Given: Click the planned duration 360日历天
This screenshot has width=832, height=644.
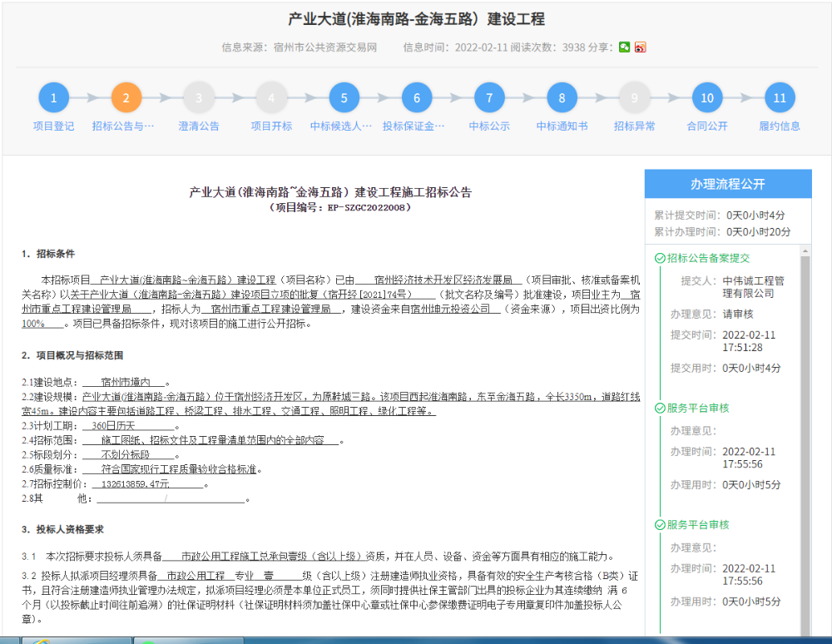Looking at the screenshot, I should (x=113, y=425).
